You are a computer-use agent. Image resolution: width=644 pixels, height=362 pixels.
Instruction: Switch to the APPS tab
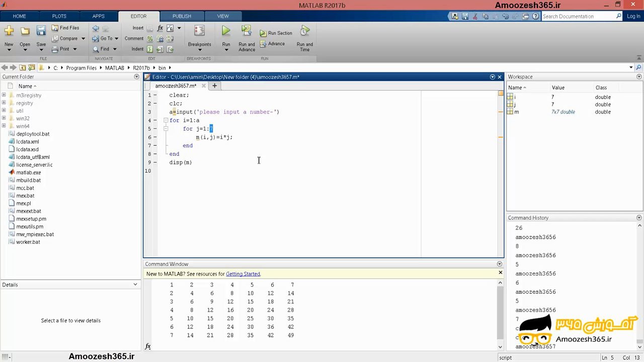[99, 16]
